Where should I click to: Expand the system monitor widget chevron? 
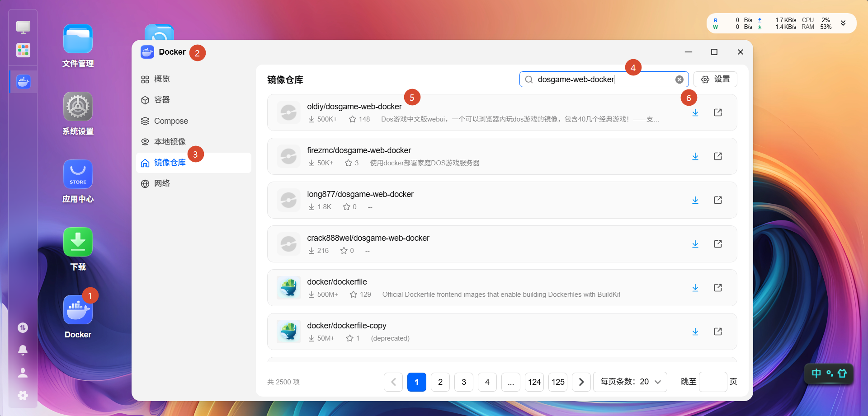coord(843,23)
